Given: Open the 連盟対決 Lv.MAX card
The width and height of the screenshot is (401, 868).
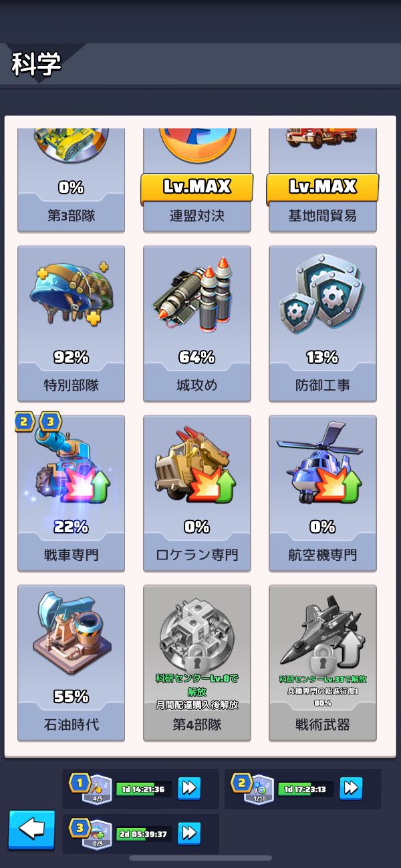Looking at the screenshot, I should tap(196, 180).
